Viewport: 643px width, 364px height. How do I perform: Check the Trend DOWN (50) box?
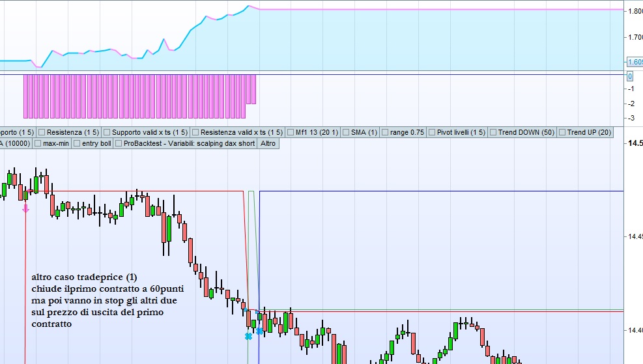pos(493,132)
